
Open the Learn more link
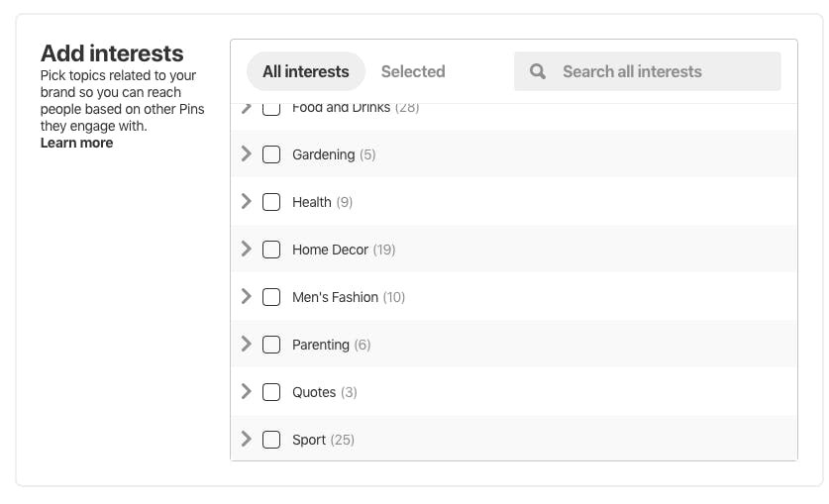(76, 143)
